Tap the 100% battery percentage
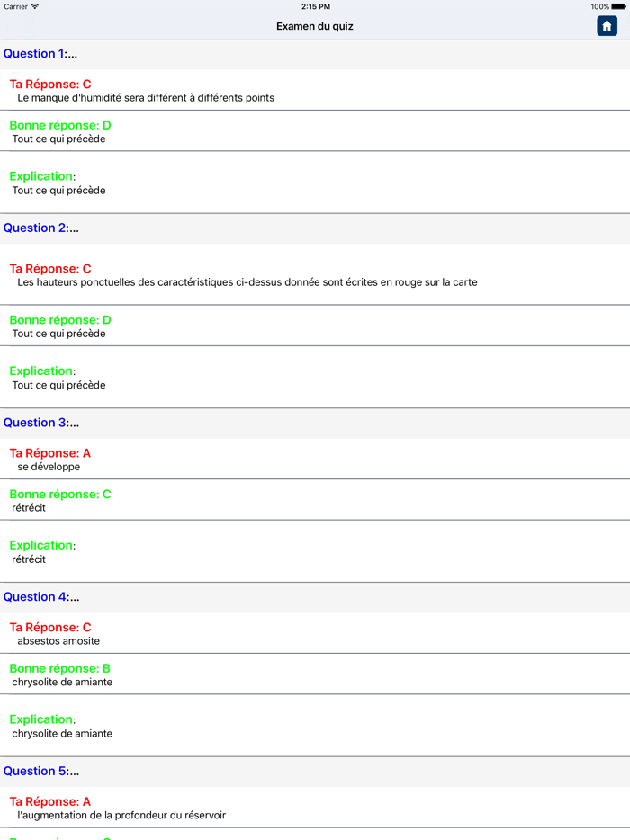 point(599,6)
